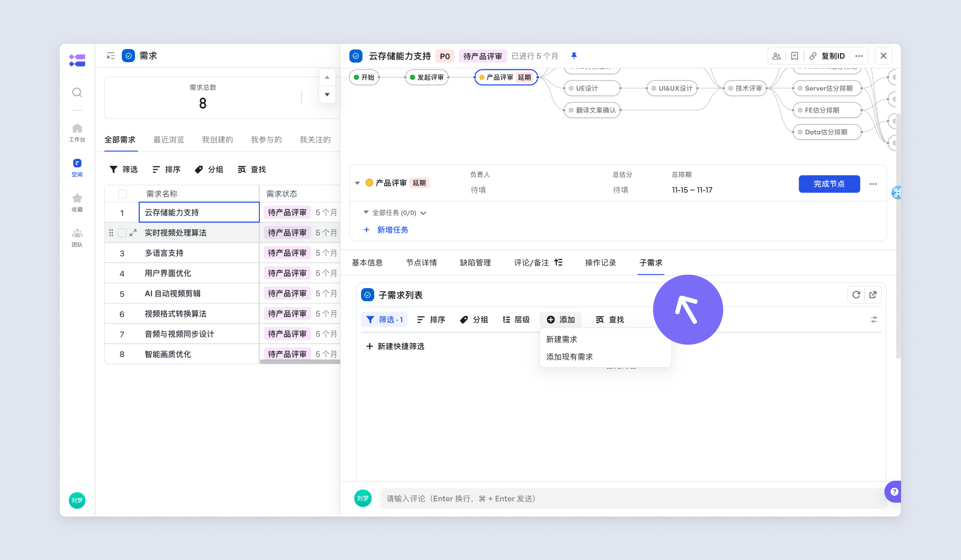Select the 产品评审 workflow node
Screen dimensions: 961x560
tap(506, 77)
